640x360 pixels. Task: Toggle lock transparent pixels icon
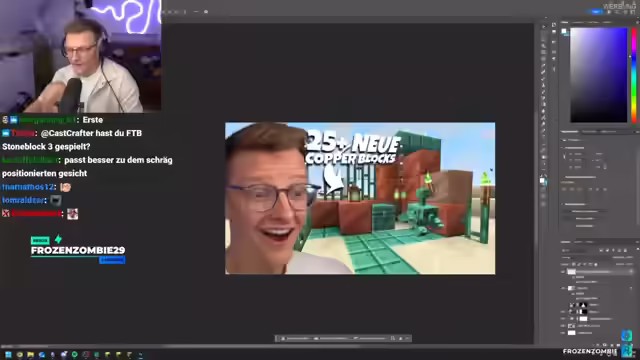573,264
